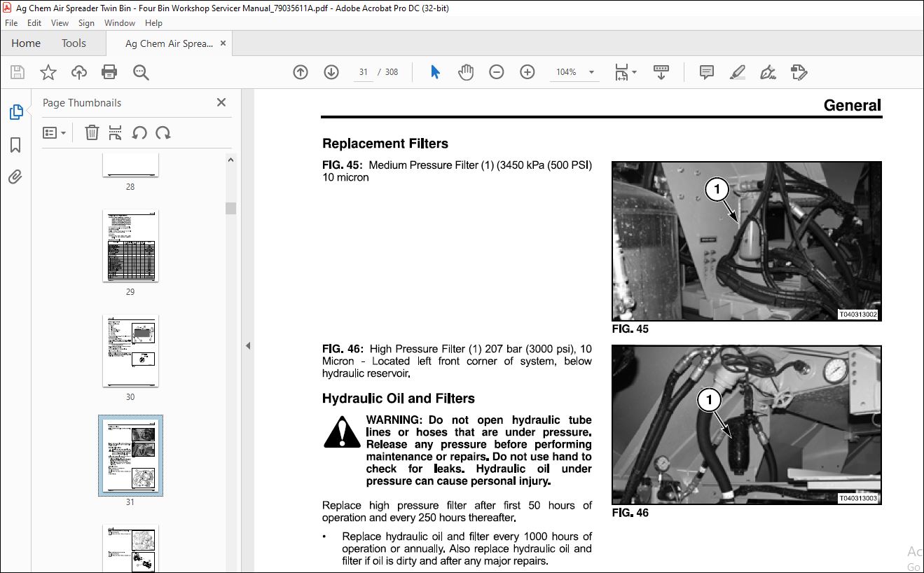Click the 'Page Thumbnails' panel title
924x573 pixels.
click(x=82, y=103)
